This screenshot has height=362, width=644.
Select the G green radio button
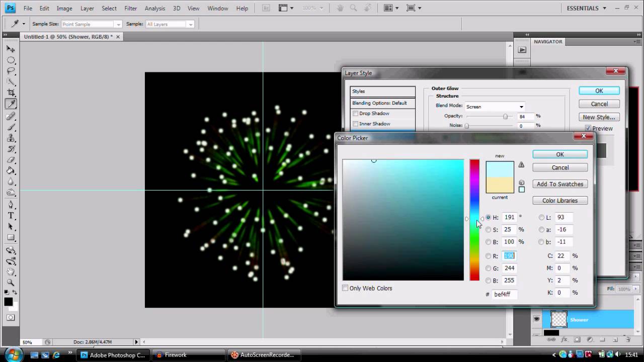[x=488, y=268]
